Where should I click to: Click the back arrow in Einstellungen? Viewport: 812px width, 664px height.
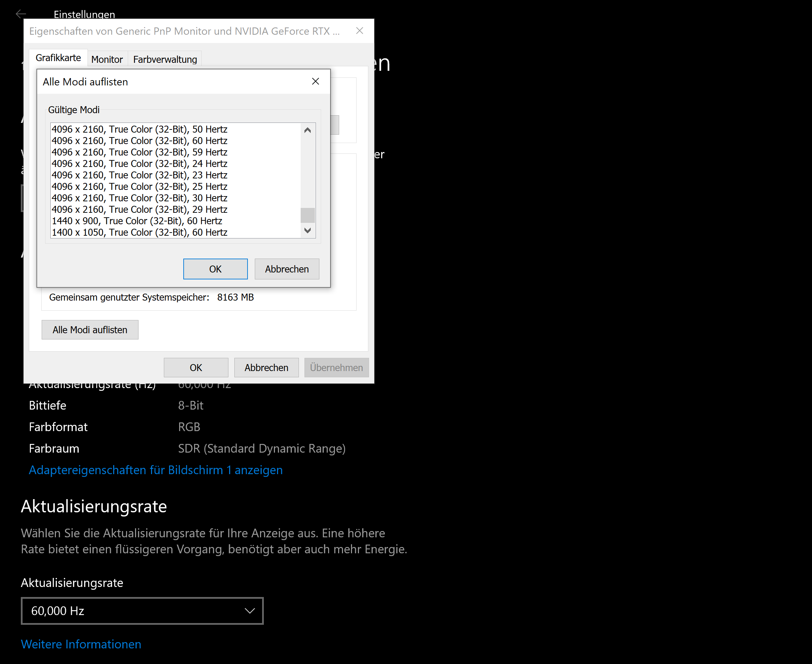pyautogui.click(x=20, y=14)
